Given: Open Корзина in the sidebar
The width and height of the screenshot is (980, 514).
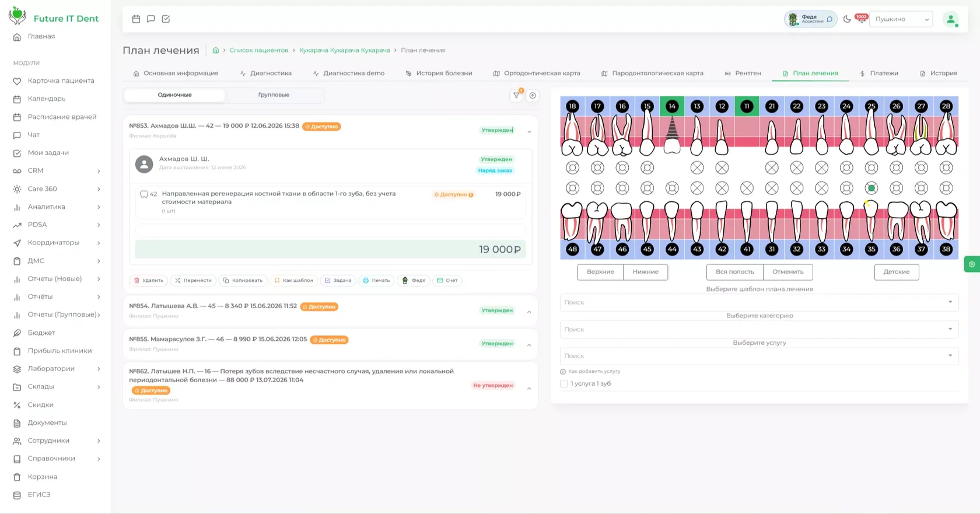Looking at the screenshot, I should [x=43, y=477].
